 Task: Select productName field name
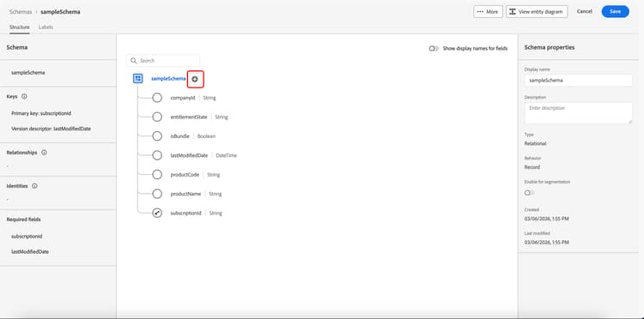point(185,194)
